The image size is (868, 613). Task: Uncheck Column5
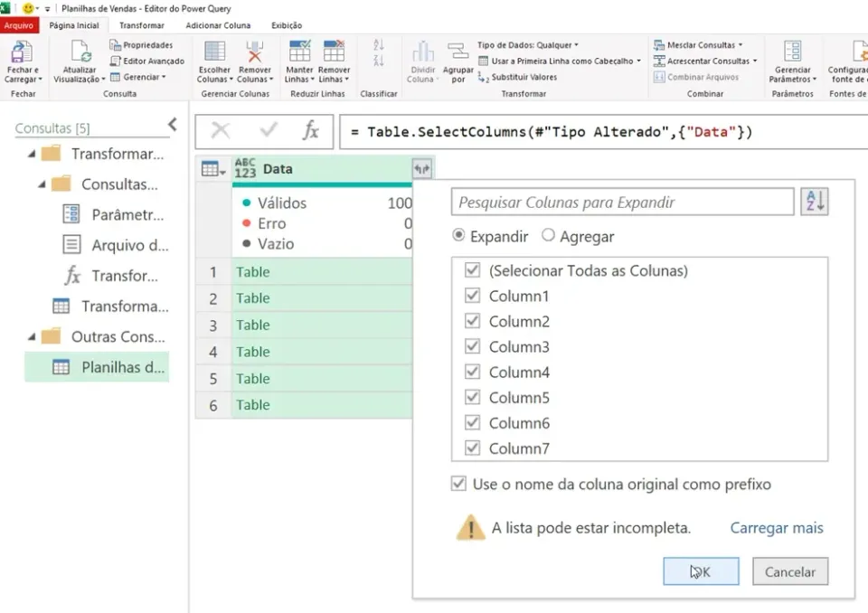click(472, 397)
